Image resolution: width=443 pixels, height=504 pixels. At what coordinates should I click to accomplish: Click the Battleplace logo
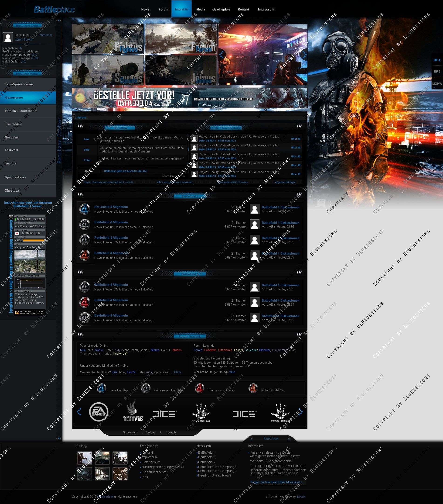[54, 9]
